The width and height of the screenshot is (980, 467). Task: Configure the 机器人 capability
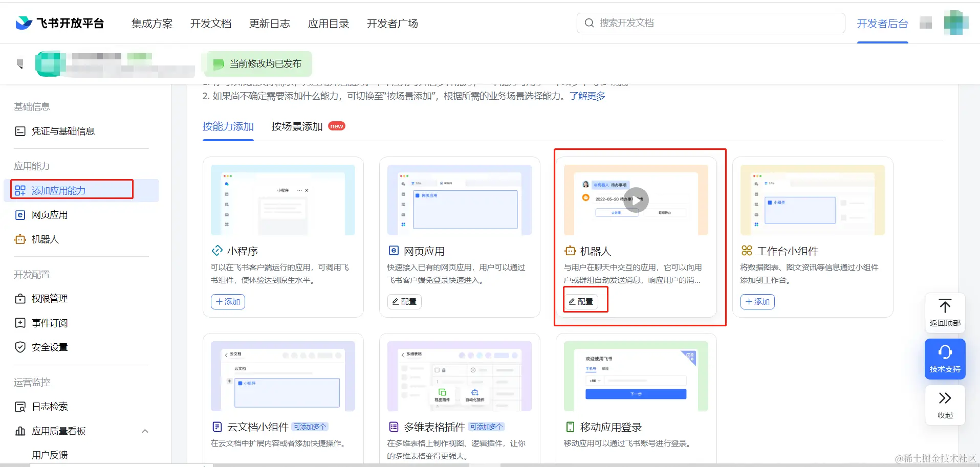pyautogui.click(x=581, y=302)
